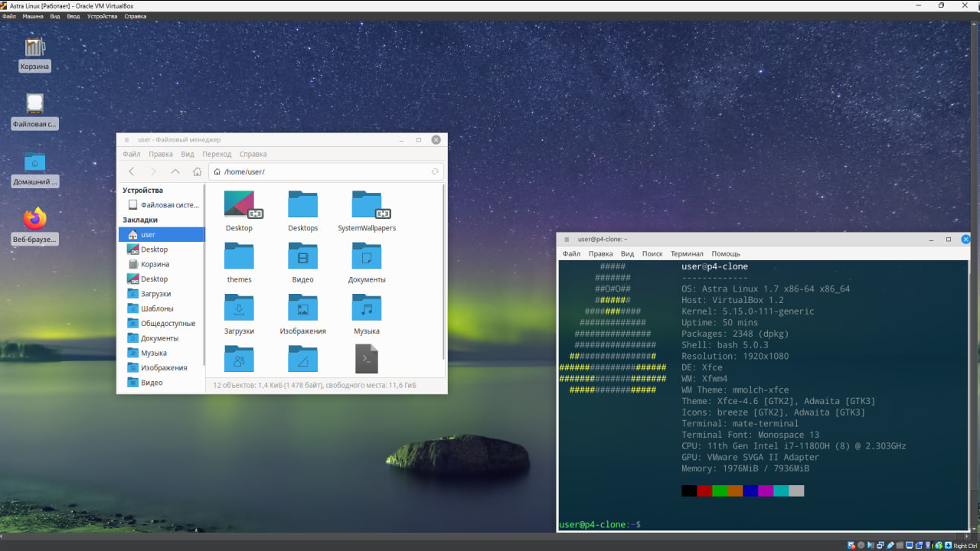Click the network indicator in VirtualBox status bar
980x551 pixels.
(881, 546)
